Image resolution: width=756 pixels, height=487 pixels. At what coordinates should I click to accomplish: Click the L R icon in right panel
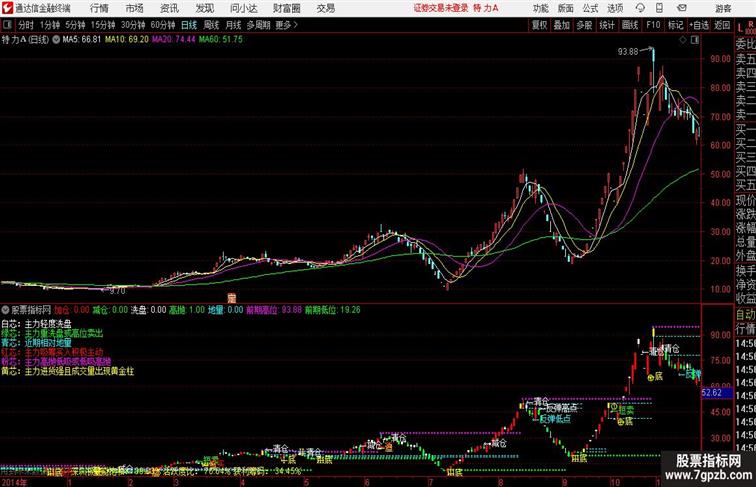[x=746, y=27]
